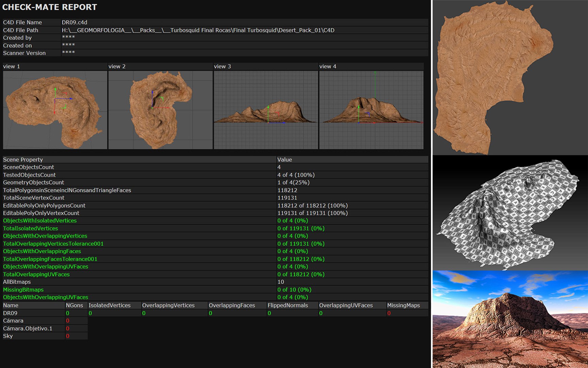The width and height of the screenshot is (588, 368).
Task: Select the flat terrain texture map image
Action: coord(510,77)
